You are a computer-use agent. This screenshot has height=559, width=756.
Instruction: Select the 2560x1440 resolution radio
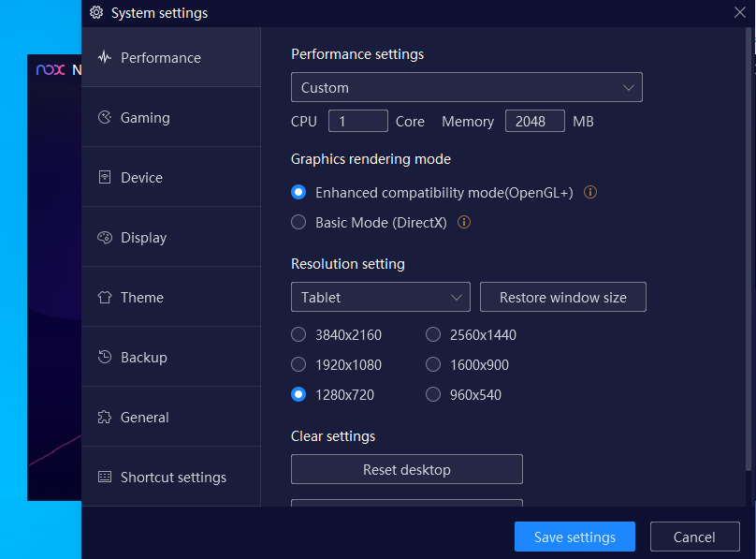(433, 334)
